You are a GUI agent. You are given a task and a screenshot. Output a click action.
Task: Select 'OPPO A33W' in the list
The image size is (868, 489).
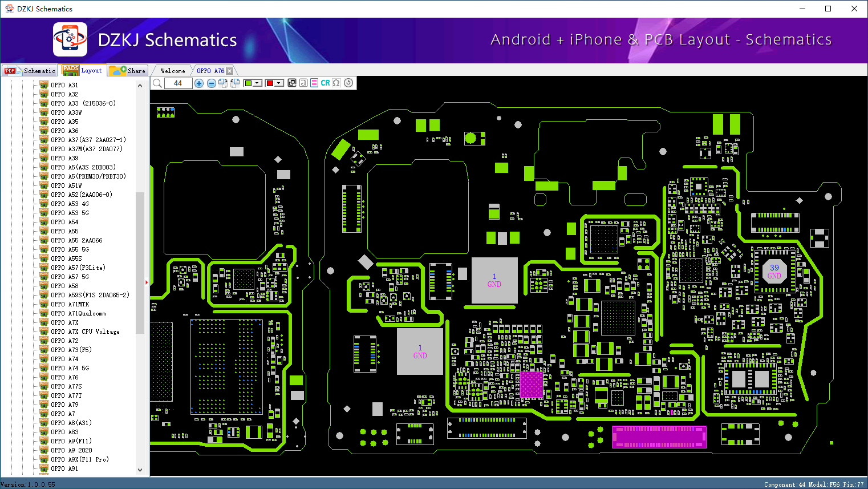pos(66,112)
